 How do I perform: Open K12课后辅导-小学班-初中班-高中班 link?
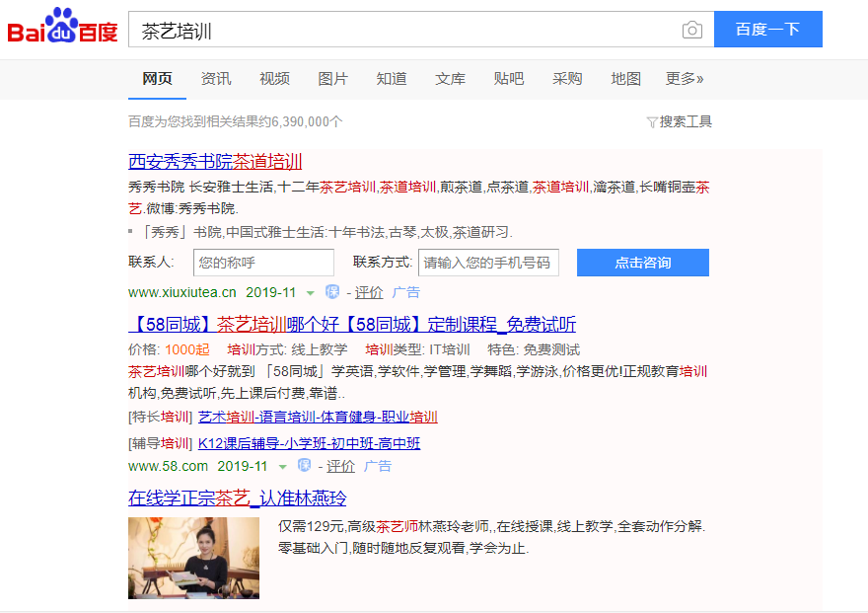309,443
